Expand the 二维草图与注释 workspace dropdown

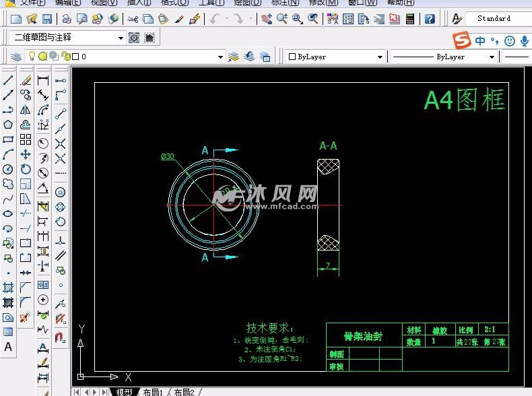(121, 38)
